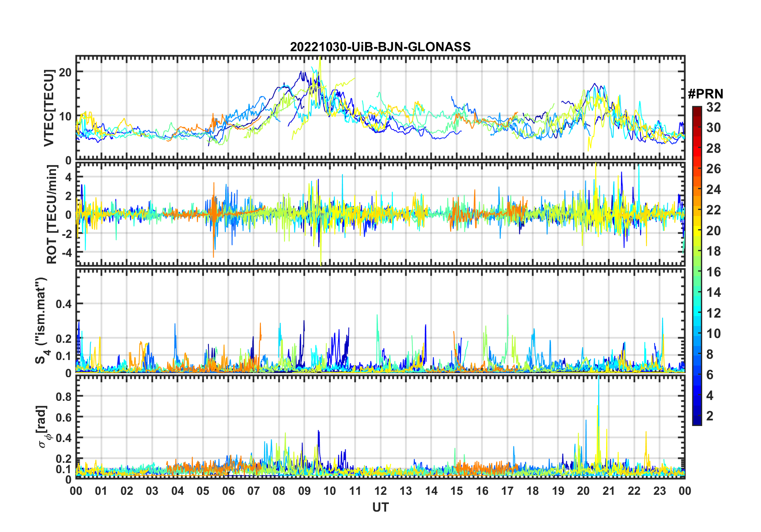Click colorbar tick label 16
The image size is (761, 532).
713,272
